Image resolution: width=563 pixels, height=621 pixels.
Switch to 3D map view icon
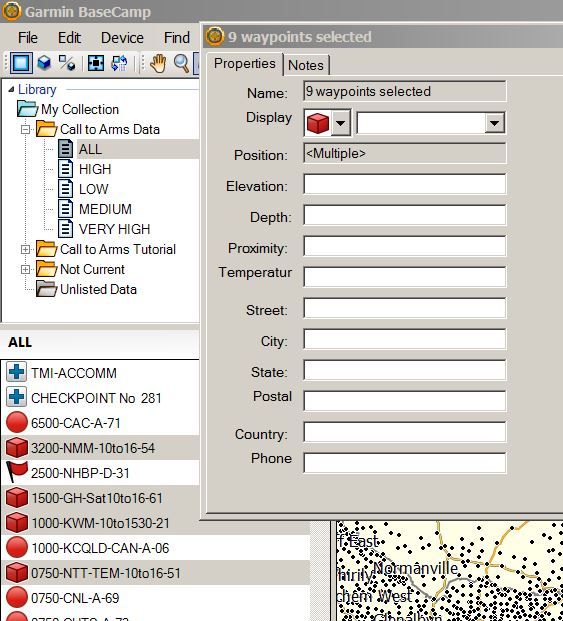(x=44, y=63)
